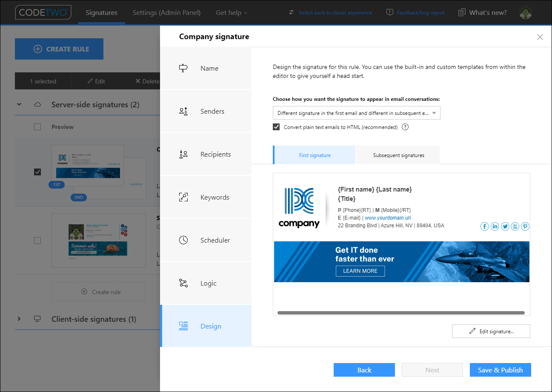Click the Recipients people icon
The width and height of the screenshot is (552, 392).
[x=183, y=154]
